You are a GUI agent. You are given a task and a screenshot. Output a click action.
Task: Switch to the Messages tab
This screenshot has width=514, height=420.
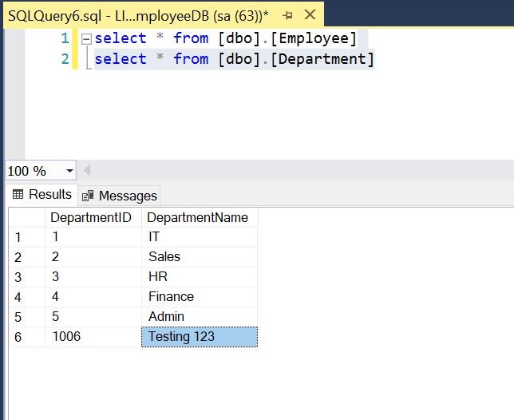point(120,196)
